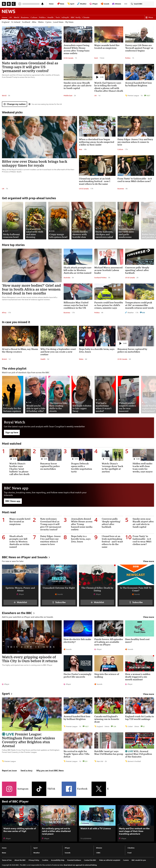
Task: Select the World tab in News navigation
Action: (16, 17)
